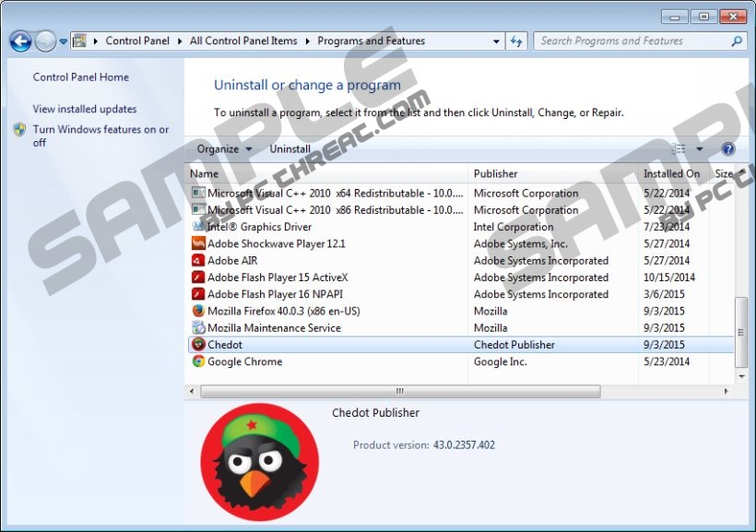Select Intel® Graphics Driver entry
Screen dimensions: 756x532
pyautogui.click(x=259, y=227)
